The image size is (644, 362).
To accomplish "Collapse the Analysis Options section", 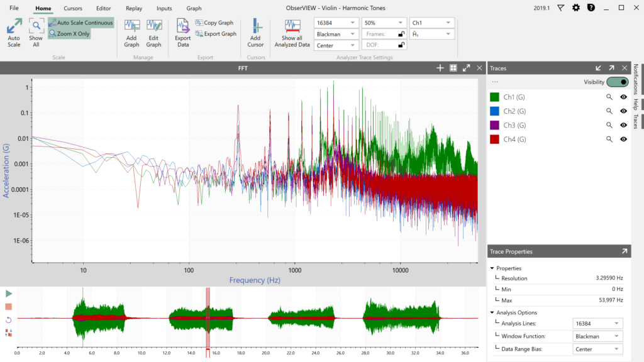I will click(x=492, y=312).
